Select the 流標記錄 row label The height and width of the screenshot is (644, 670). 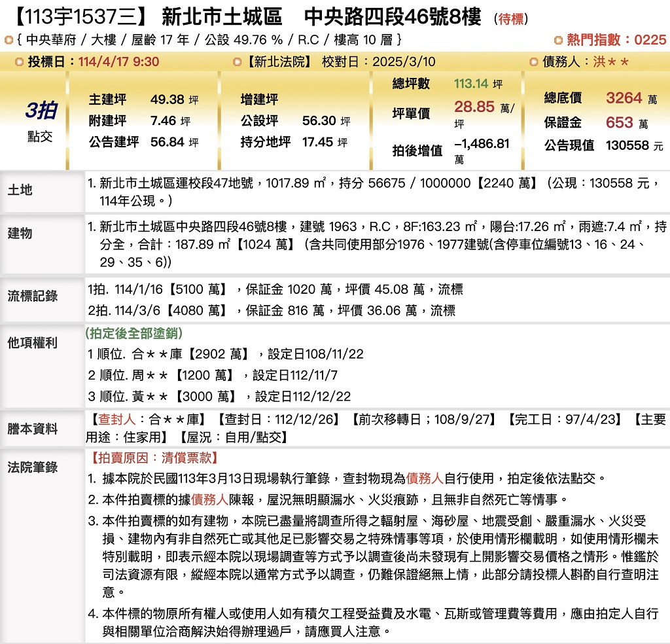(32, 296)
